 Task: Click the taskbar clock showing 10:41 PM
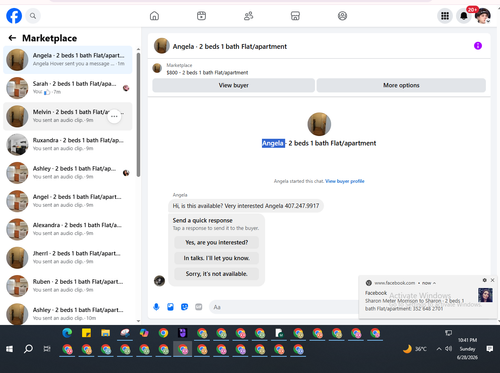click(467, 349)
